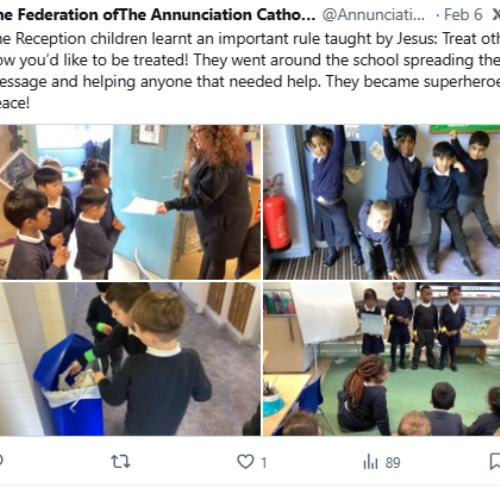
Task: Open the Feb 6 timestamp link
Action: 463,15
